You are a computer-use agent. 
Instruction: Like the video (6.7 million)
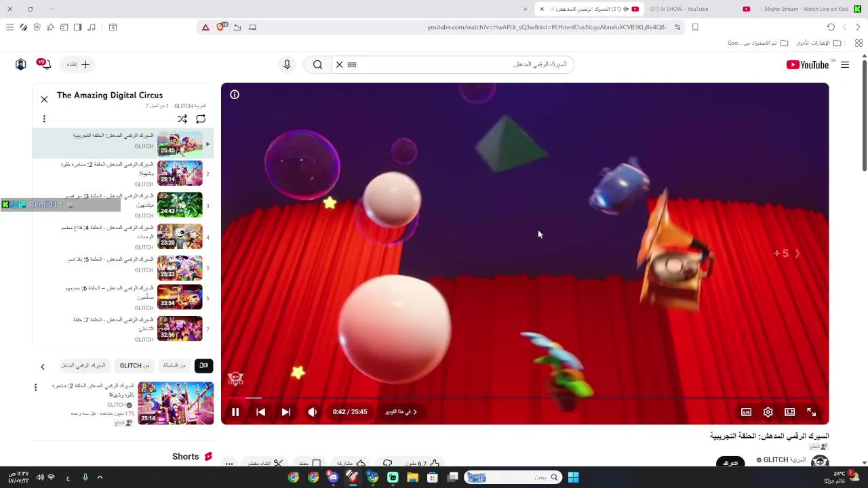tap(423, 464)
